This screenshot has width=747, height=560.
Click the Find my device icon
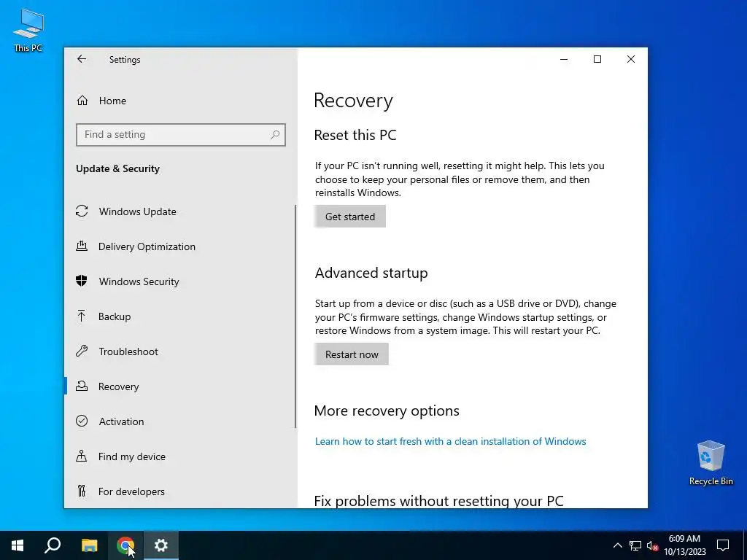[x=82, y=456]
